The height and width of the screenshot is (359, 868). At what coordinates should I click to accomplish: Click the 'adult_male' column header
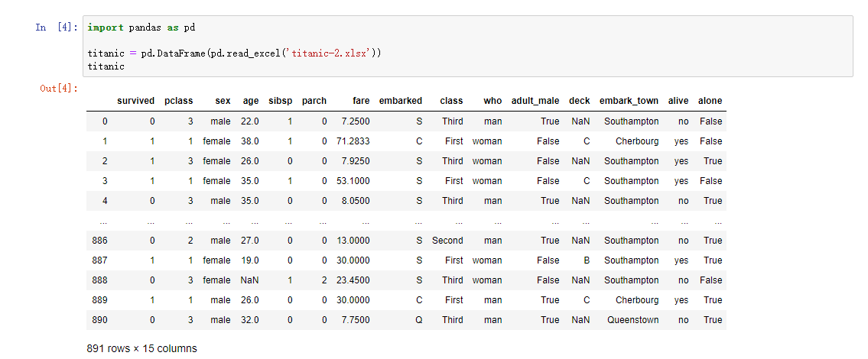tap(535, 101)
